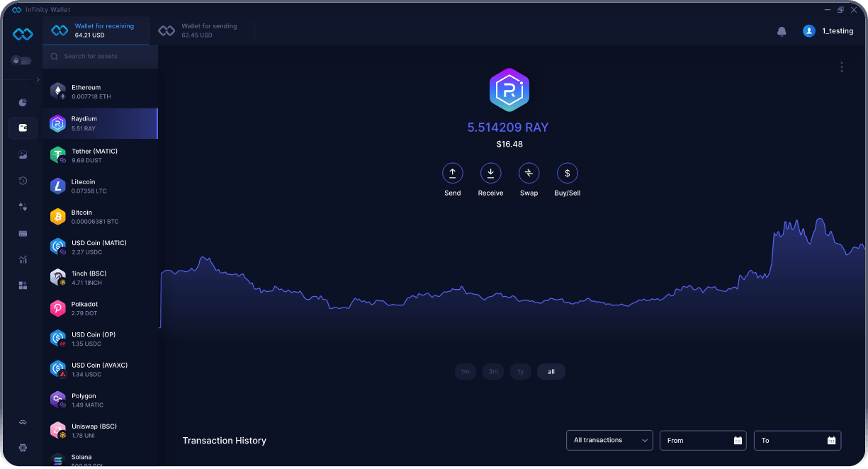The width and height of the screenshot is (868, 469).
Task: Open the card payments sidebar icon
Action: [22, 232]
